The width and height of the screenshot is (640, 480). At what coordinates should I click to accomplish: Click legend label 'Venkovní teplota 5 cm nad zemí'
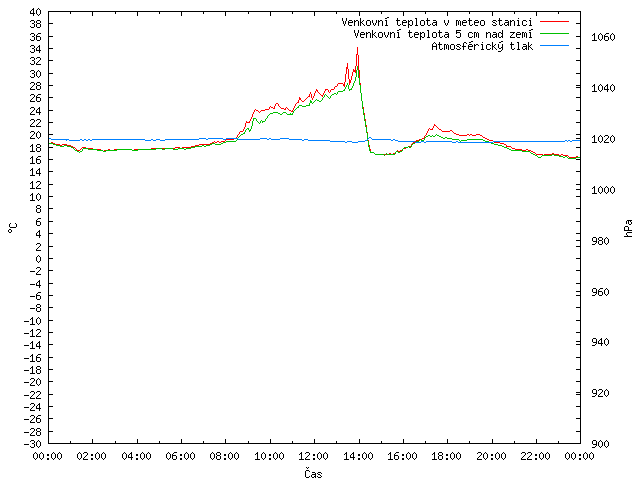coord(443,34)
